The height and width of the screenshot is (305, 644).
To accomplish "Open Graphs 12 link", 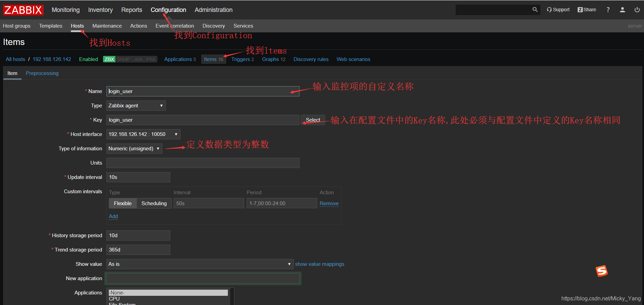I will [274, 59].
